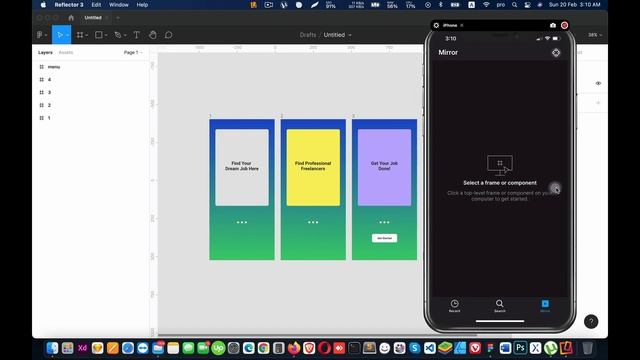Click the Drafts breadcrumb link
The height and width of the screenshot is (360, 640).
tap(308, 35)
